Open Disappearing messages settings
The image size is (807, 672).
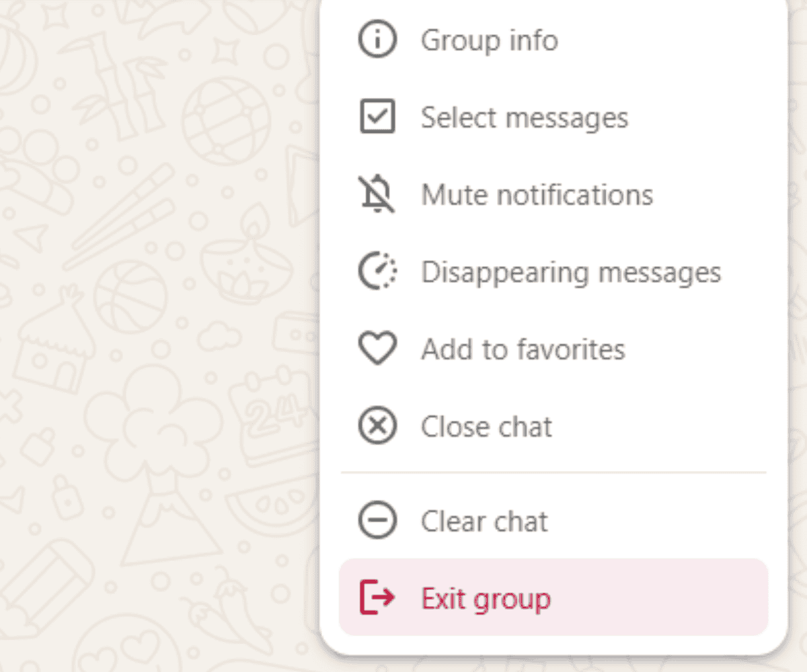pyautogui.click(x=570, y=272)
